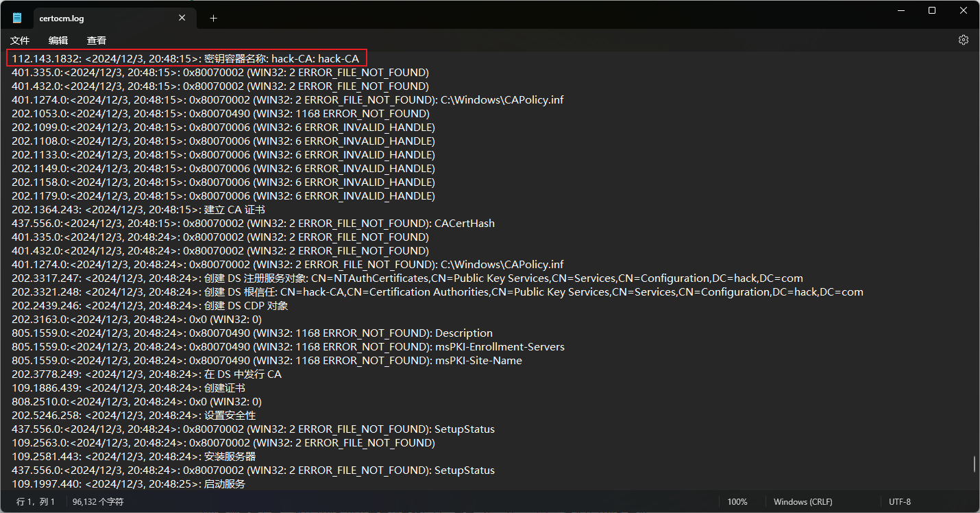Click the Windows (CRLF) line ending indicator
Viewport: 980px width, 513px height.
[x=803, y=502]
